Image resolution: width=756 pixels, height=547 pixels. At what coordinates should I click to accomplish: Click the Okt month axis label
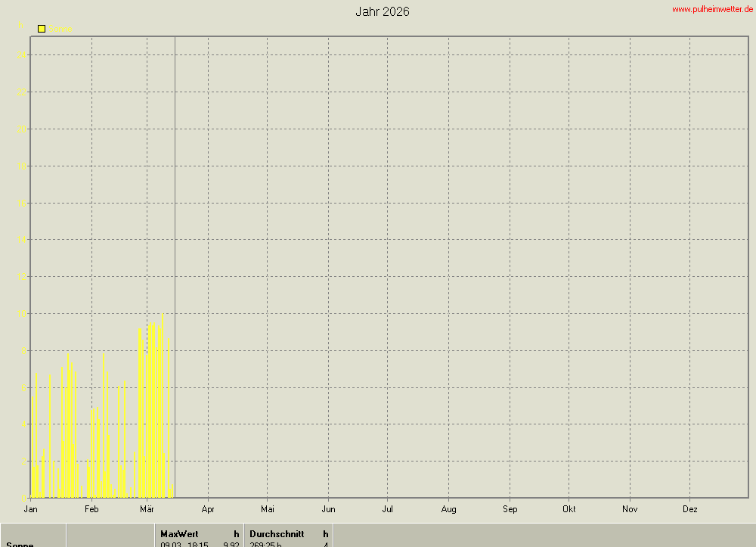(x=569, y=509)
